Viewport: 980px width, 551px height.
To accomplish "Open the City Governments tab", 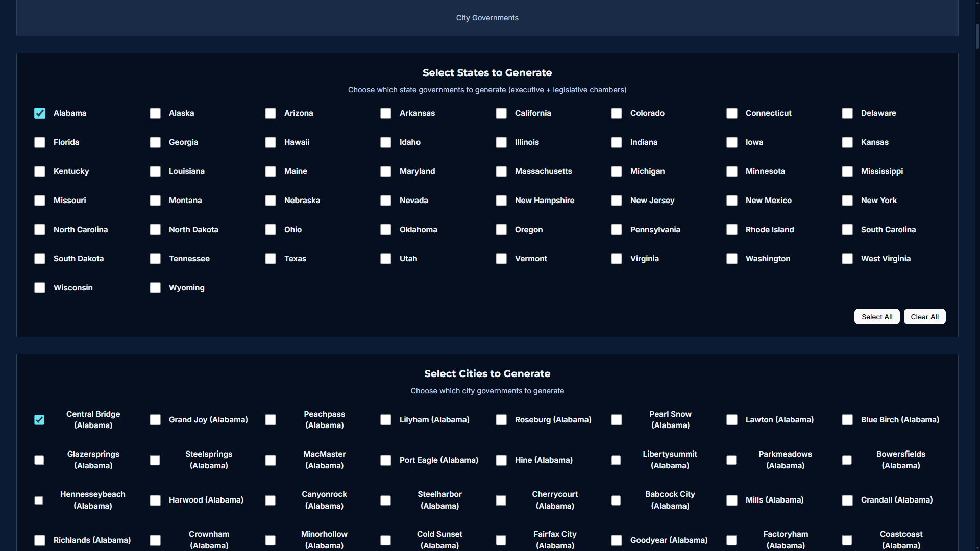I will click(x=487, y=18).
